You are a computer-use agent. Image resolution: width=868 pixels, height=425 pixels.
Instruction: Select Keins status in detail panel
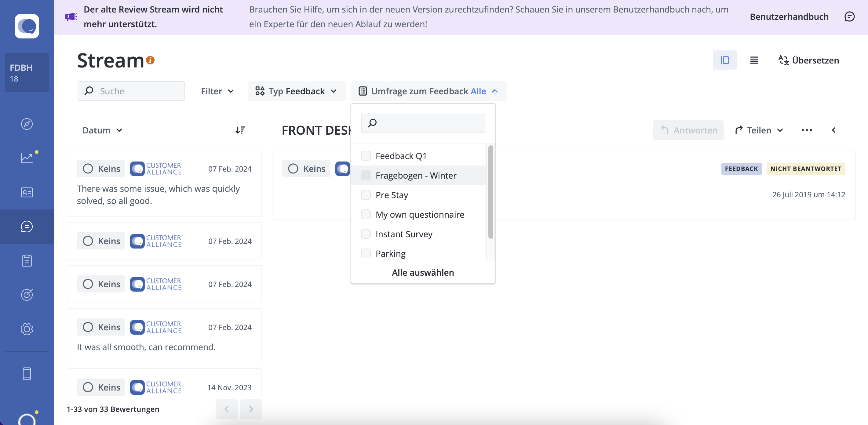tap(306, 169)
